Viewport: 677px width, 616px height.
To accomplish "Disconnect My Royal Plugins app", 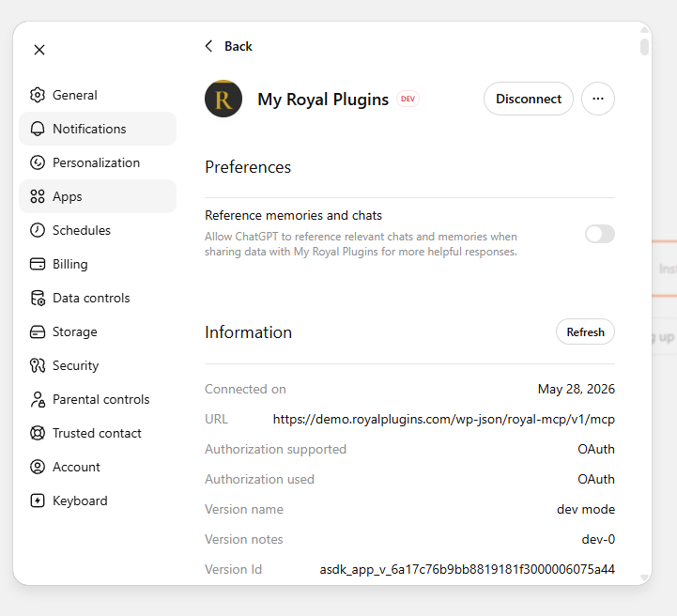I will tap(529, 99).
